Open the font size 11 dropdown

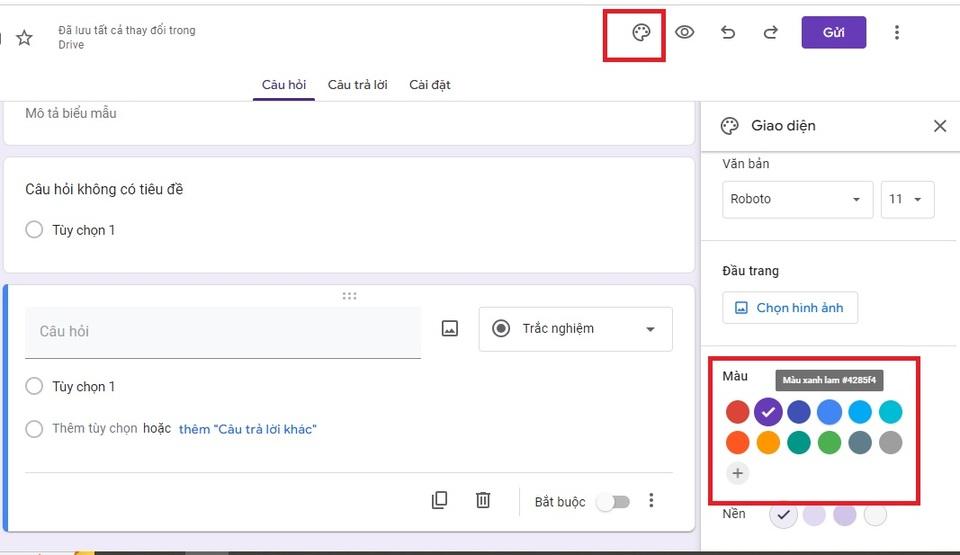(x=907, y=199)
